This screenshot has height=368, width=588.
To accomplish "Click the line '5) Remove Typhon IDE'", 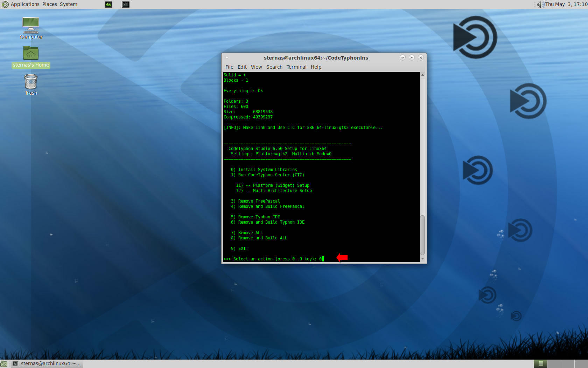I will point(255,217).
